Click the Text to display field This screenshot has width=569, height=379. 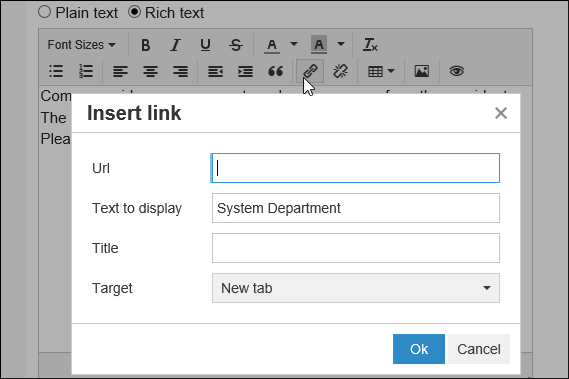pos(356,208)
